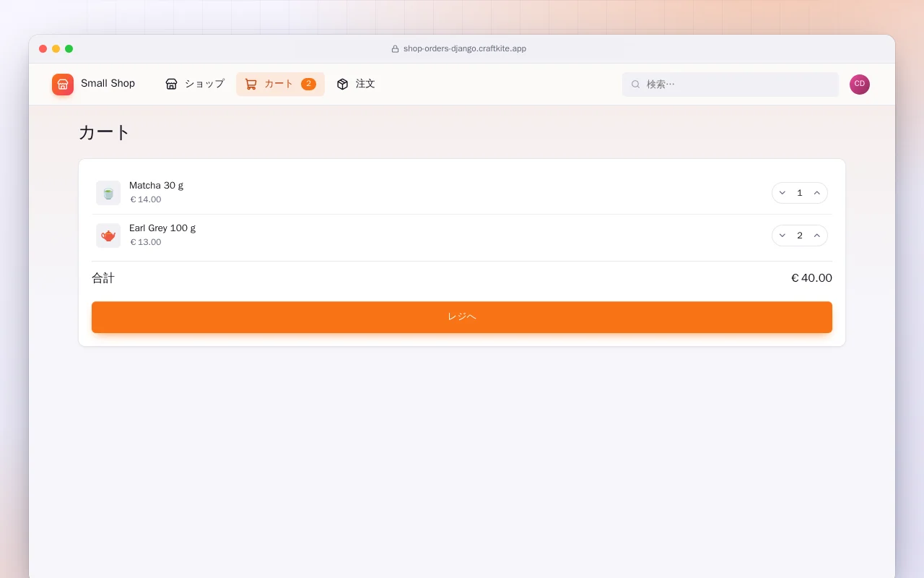
Task: Click the Small Shop brand name
Action: pos(108,84)
